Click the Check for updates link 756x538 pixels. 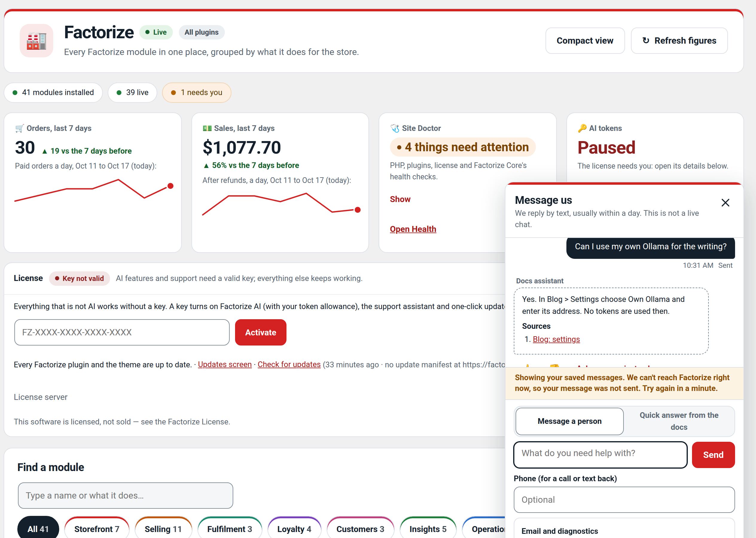[289, 364]
